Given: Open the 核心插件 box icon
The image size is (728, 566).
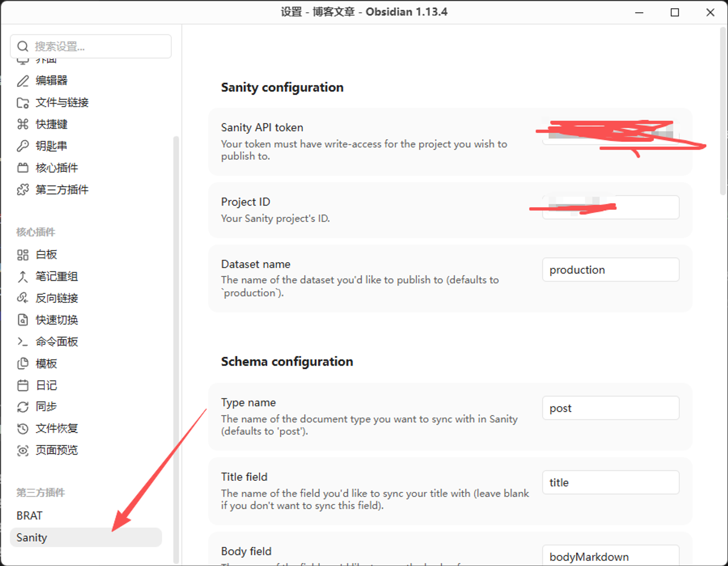Looking at the screenshot, I should [23, 168].
